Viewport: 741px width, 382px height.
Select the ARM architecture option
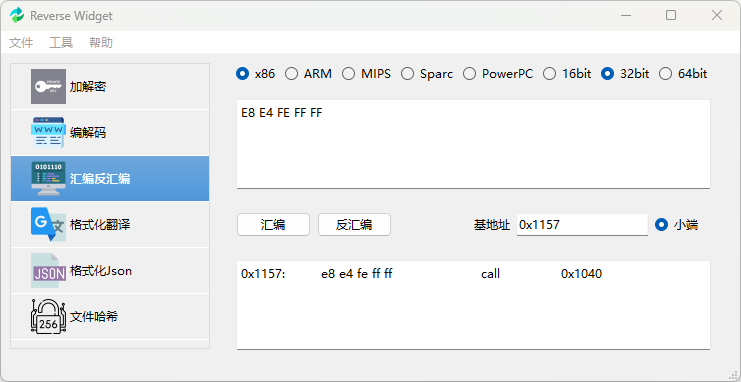coord(308,74)
